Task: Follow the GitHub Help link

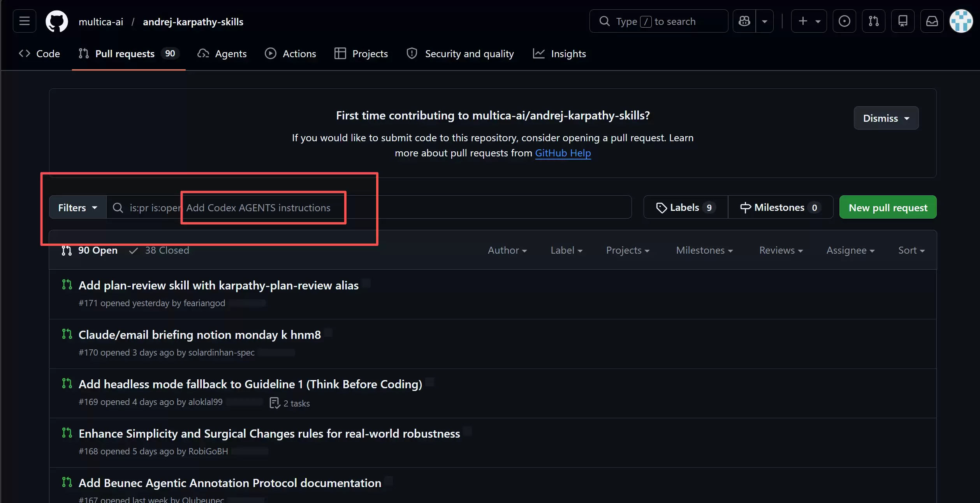Action: pyautogui.click(x=563, y=153)
